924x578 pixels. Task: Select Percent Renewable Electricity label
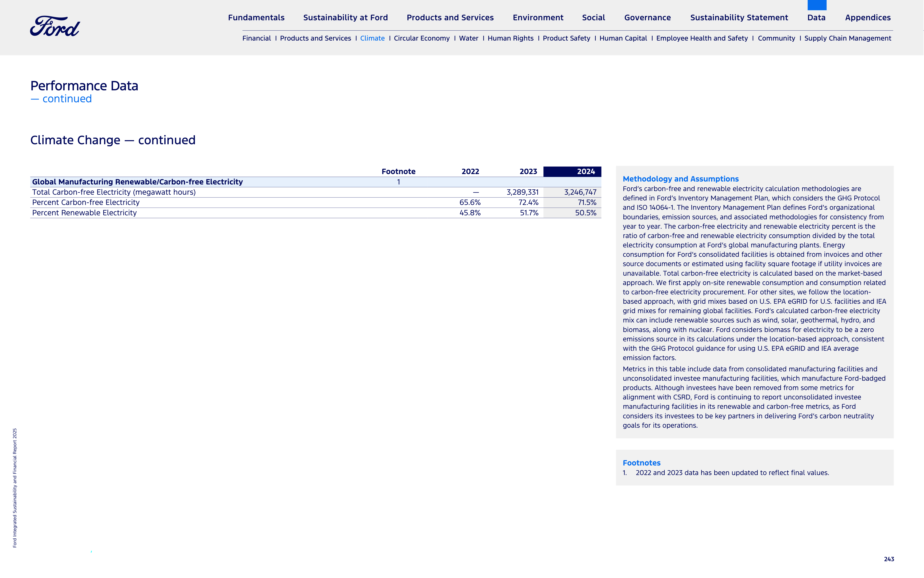pyautogui.click(x=84, y=213)
